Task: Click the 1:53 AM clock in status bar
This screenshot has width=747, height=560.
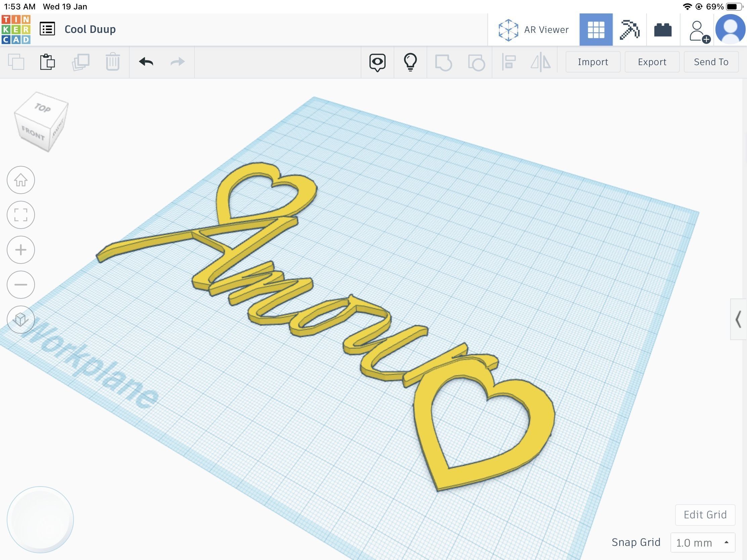Action: tap(19, 6)
